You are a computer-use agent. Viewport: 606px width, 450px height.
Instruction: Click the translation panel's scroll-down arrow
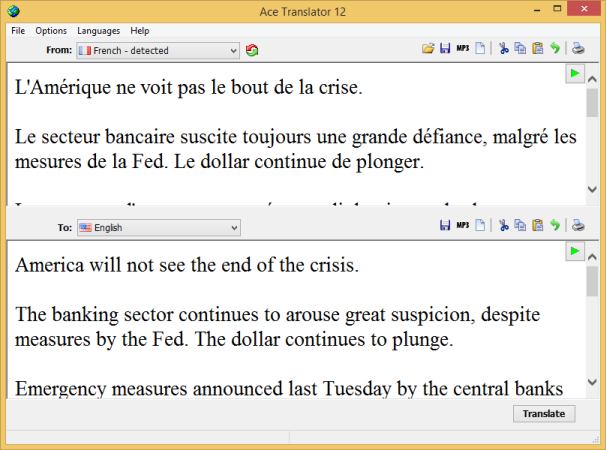coord(592,382)
